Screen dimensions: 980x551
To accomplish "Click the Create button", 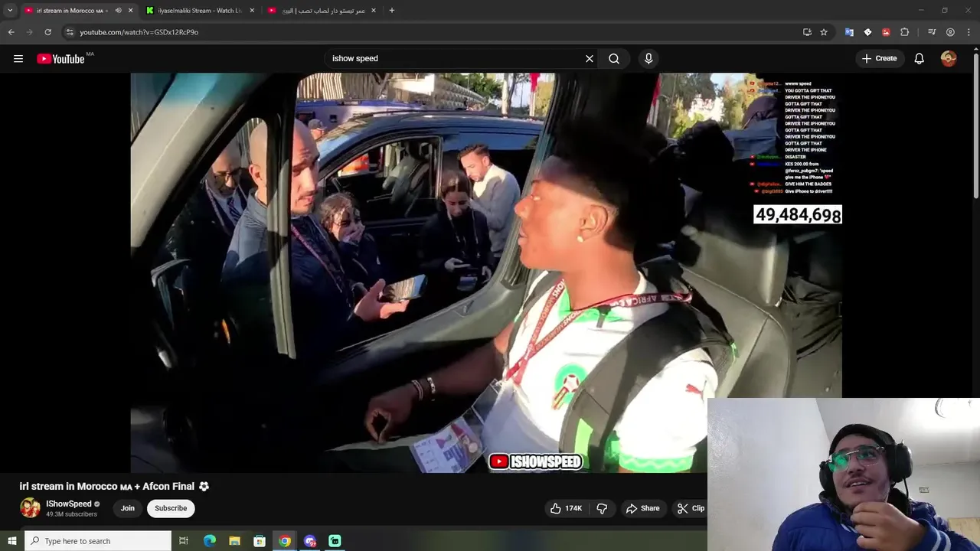I will 879,59.
